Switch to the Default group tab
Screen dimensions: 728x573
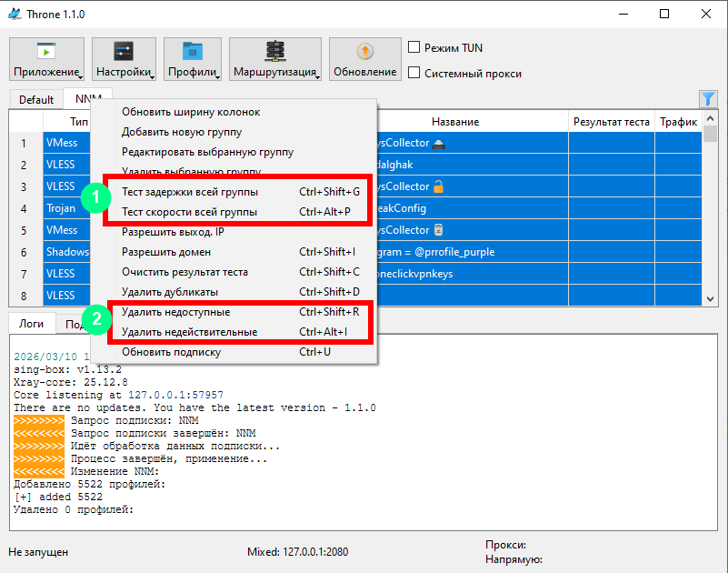tap(36, 100)
